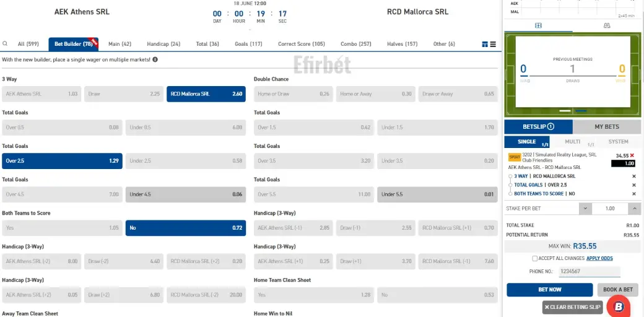This screenshot has height=317, width=644.
Task: Remove Both Teams To Score No selection
Action: click(633, 193)
